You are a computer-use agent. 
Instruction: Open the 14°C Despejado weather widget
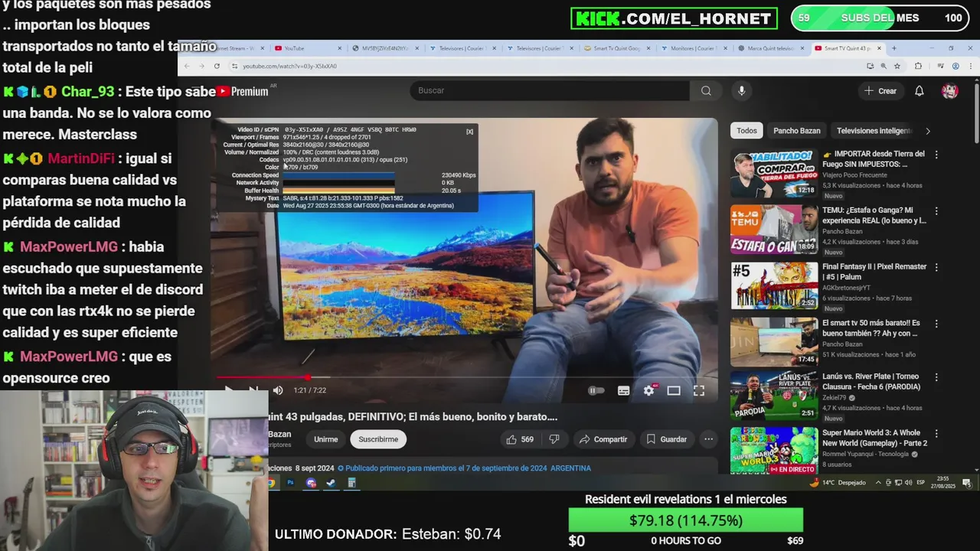point(838,483)
